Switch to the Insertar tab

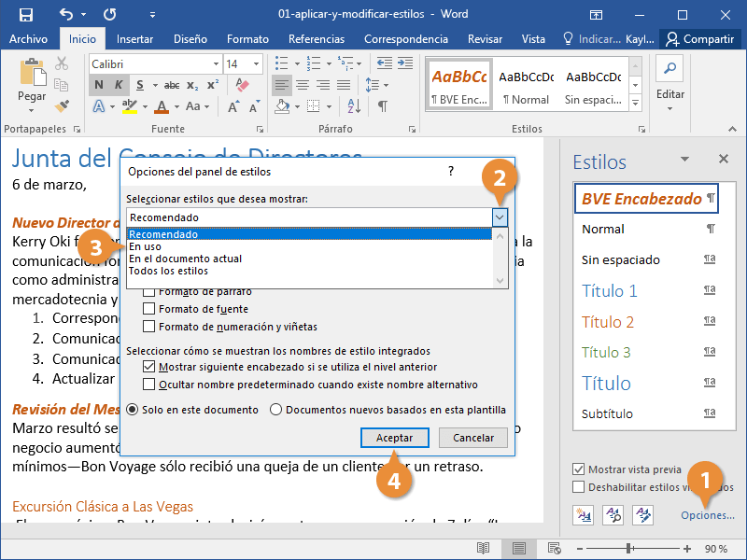coord(134,39)
